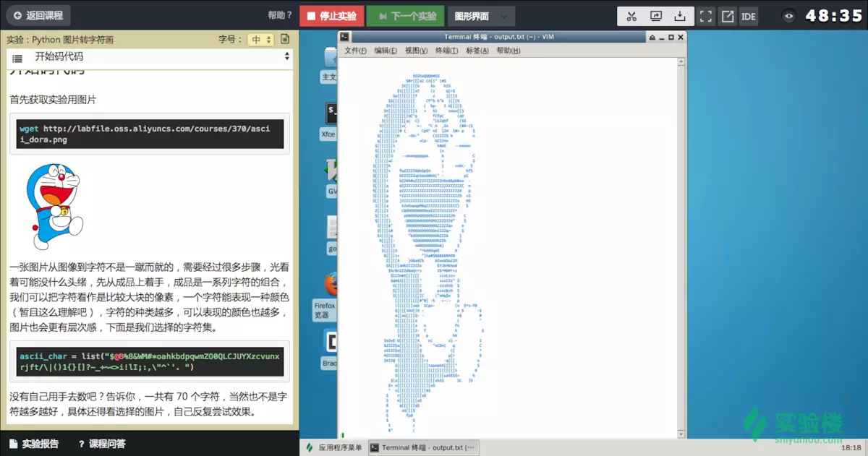The height and width of the screenshot is (456, 868).
Task: Click the ascii_char code block
Action: pyautogui.click(x=150, y=361)
